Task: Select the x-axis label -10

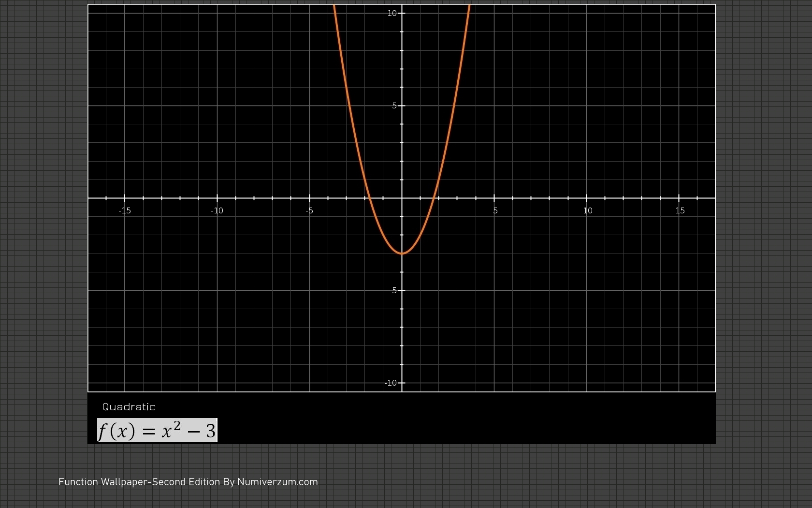Action: click(x=217, y=210)
